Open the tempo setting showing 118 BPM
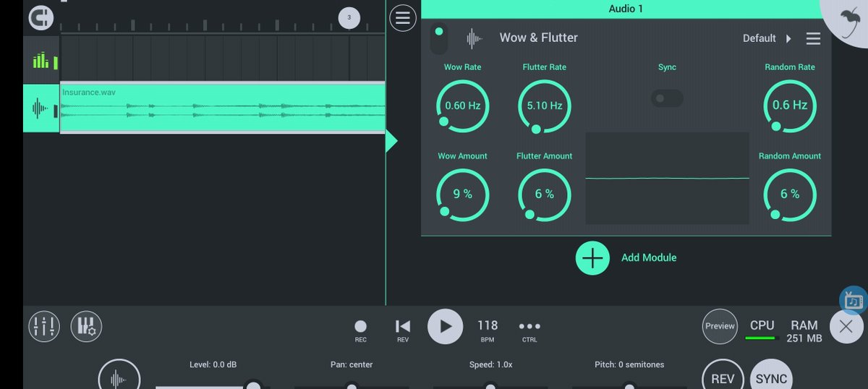This screenshot has height=389, width=868. click(488, 330)
